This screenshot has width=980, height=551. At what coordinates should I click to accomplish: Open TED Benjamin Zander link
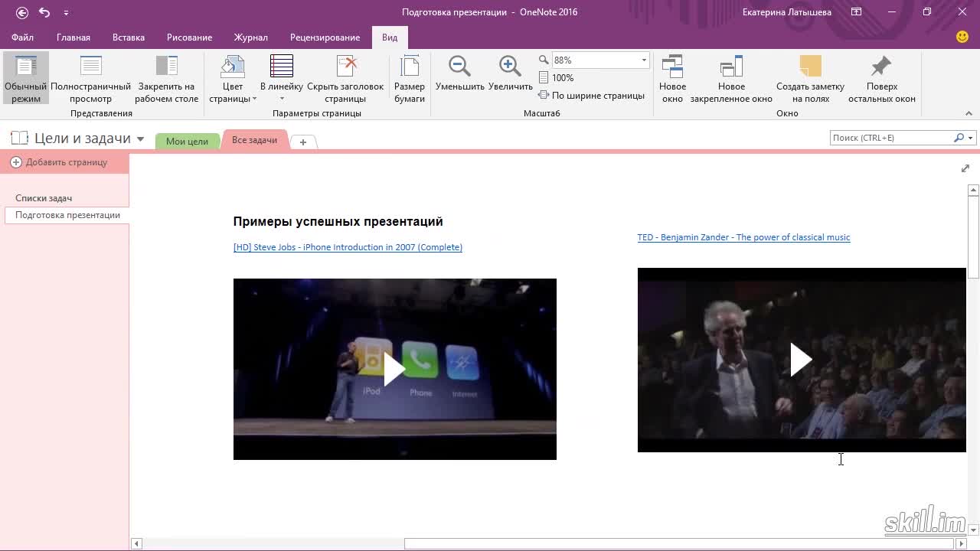(x=743, y=237)
